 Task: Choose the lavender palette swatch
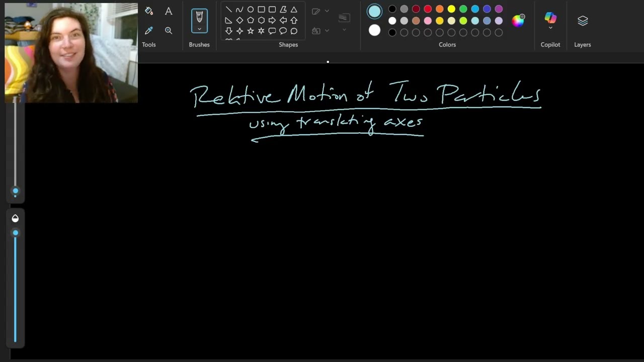[x=499, y=21]
